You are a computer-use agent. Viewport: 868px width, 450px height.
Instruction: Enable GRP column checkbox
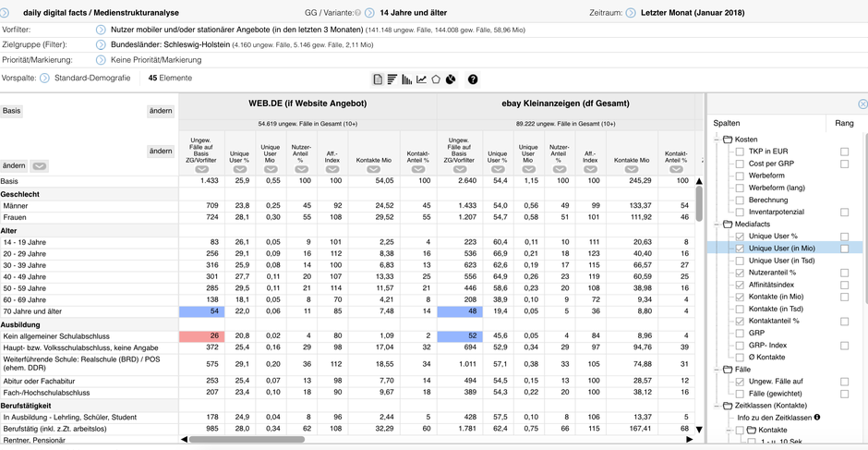(740, 333)
